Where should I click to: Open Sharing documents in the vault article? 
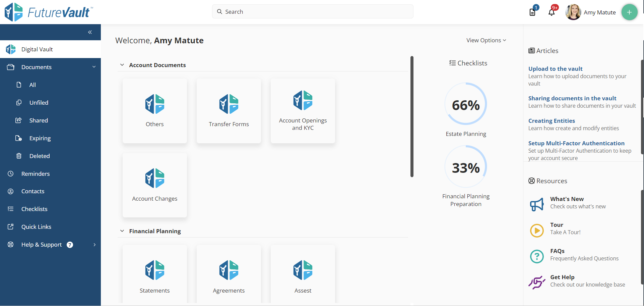tap(572, 98)
